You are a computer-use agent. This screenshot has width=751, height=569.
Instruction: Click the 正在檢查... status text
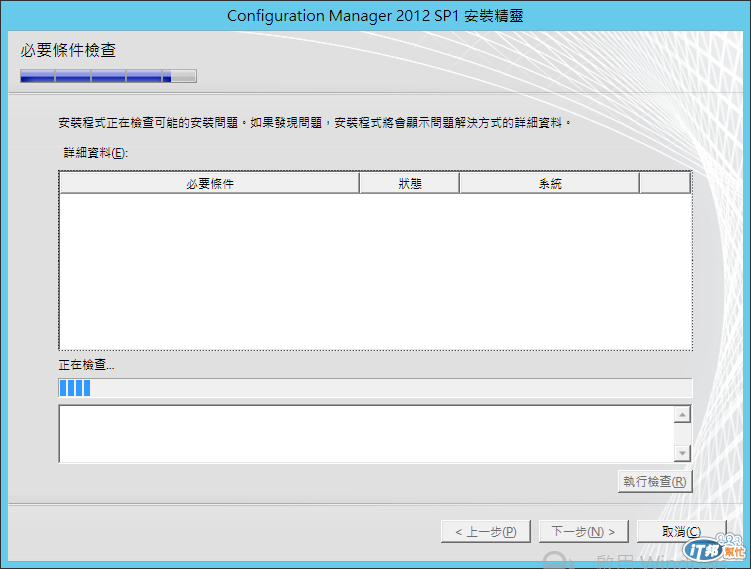click(86, 365)
